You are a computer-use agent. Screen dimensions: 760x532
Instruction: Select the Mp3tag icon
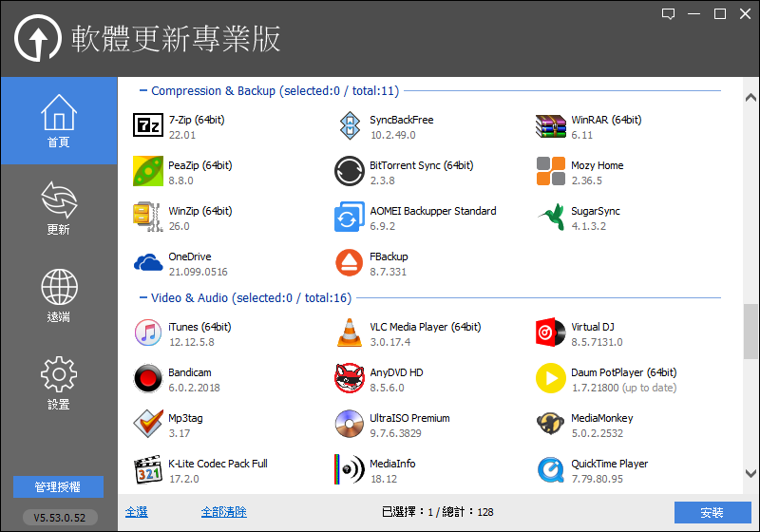pos(148,424)
